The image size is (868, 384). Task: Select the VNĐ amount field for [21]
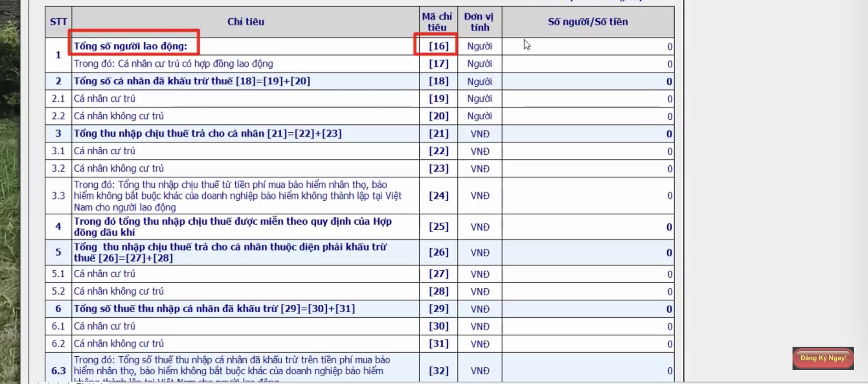(x=588, y=134)
